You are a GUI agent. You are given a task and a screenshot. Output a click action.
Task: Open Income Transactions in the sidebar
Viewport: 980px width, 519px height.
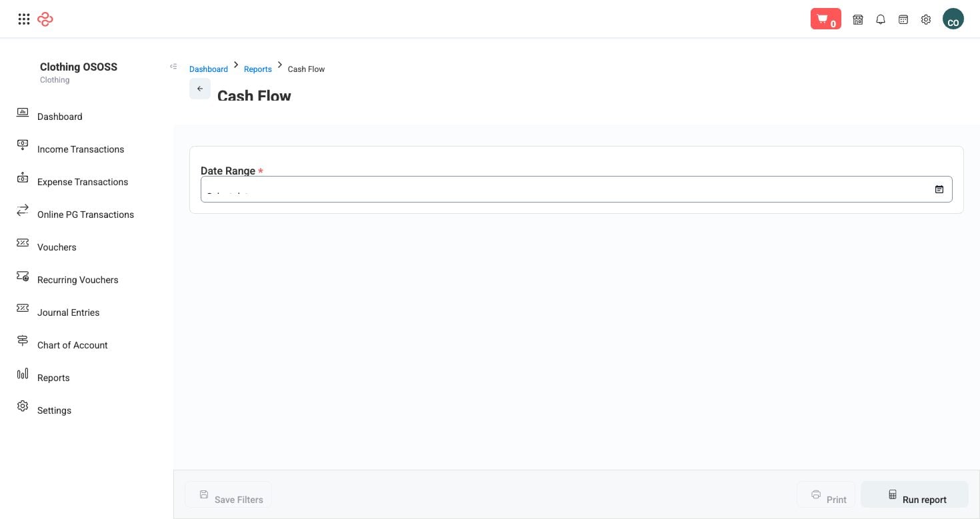[x=81, y=149]
